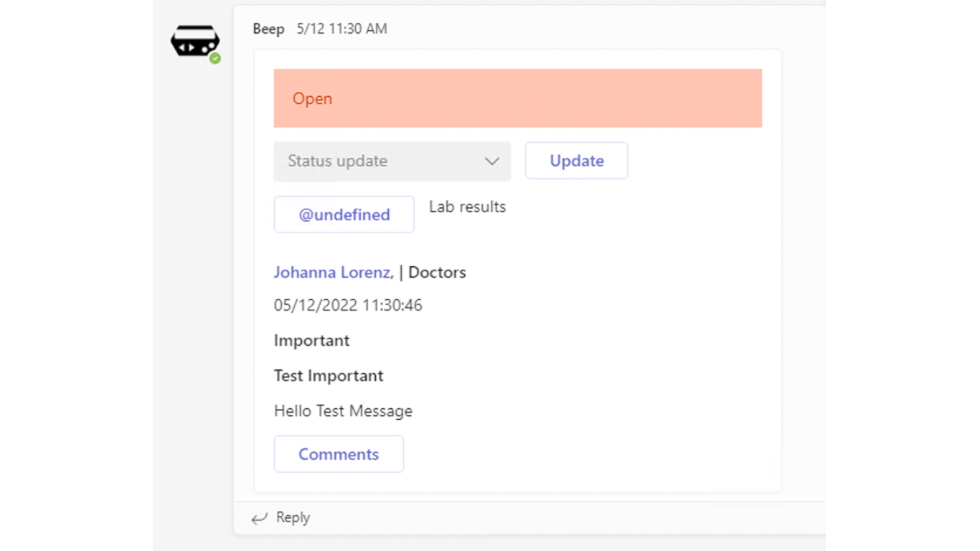Click the Hello Test Message body text
The image size is (980, 551).
point(343,411)
